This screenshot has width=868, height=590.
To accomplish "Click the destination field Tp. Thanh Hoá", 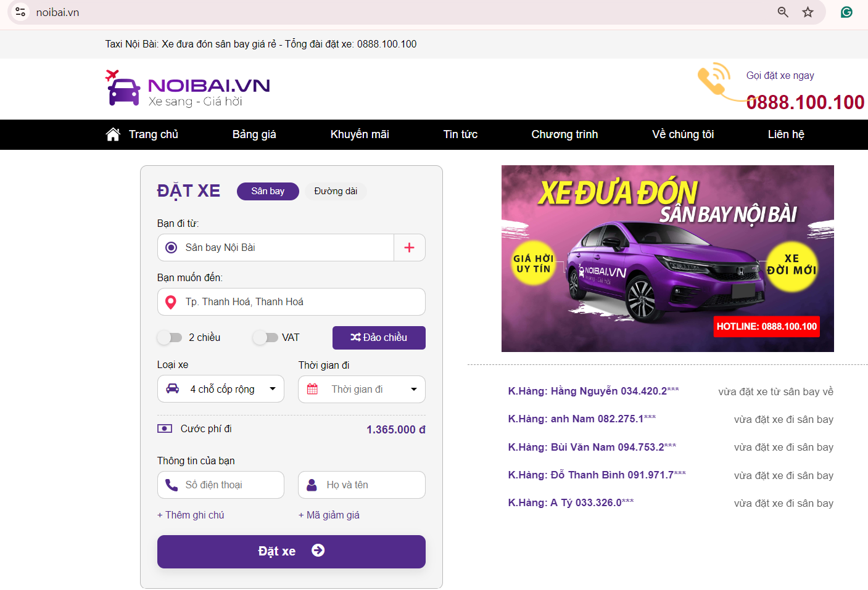I will [x=291, y=302].
